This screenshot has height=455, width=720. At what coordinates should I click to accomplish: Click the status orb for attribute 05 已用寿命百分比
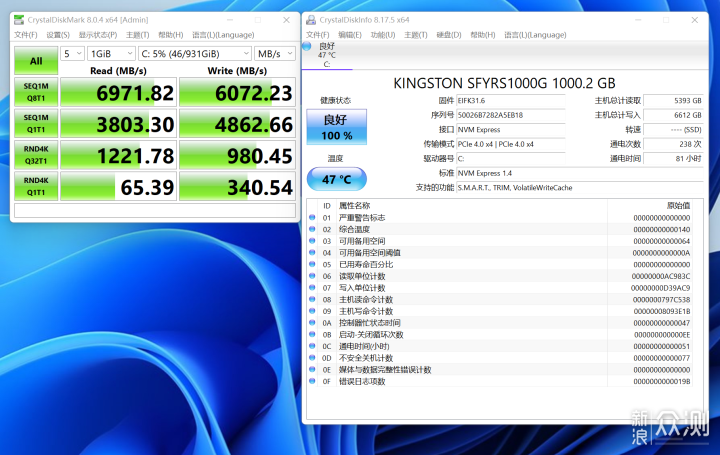tap(312, 264)
